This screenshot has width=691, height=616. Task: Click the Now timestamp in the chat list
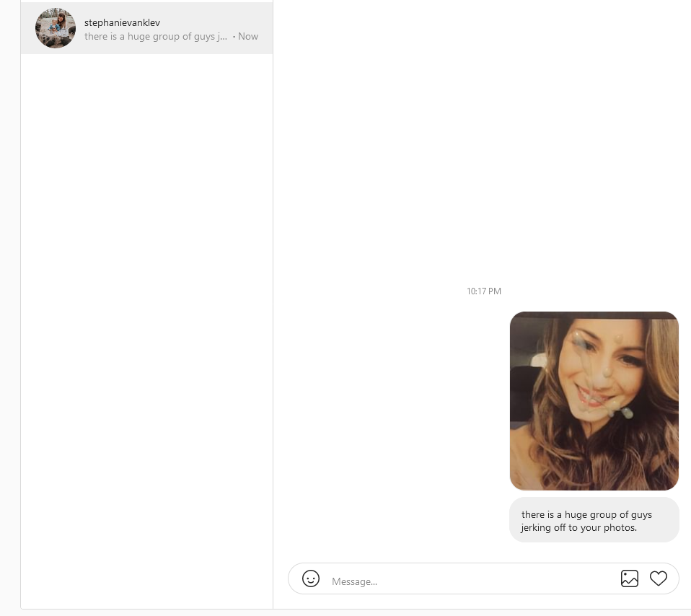click(248, 37)
